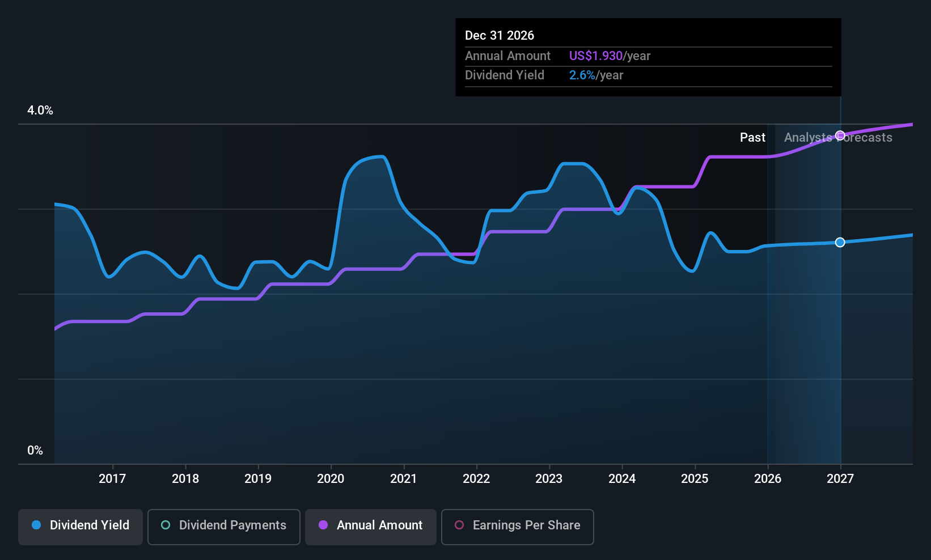This screenshot has height=560, width=931.
Task: Click the Past region label
Action: (752, 137)
